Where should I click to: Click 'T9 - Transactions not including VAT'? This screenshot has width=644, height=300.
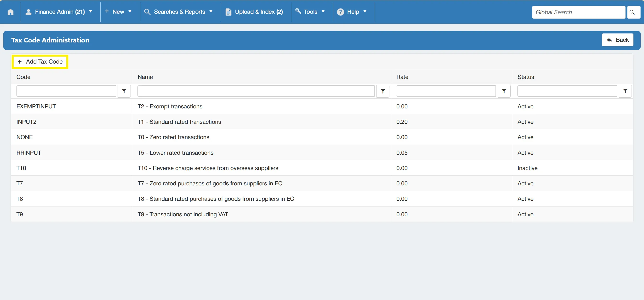183,214
